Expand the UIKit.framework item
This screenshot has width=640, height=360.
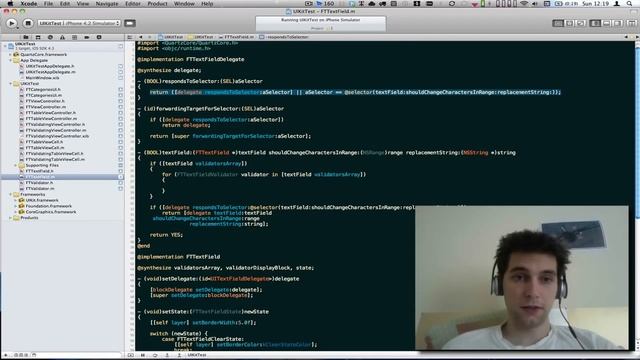coord(16,200)
